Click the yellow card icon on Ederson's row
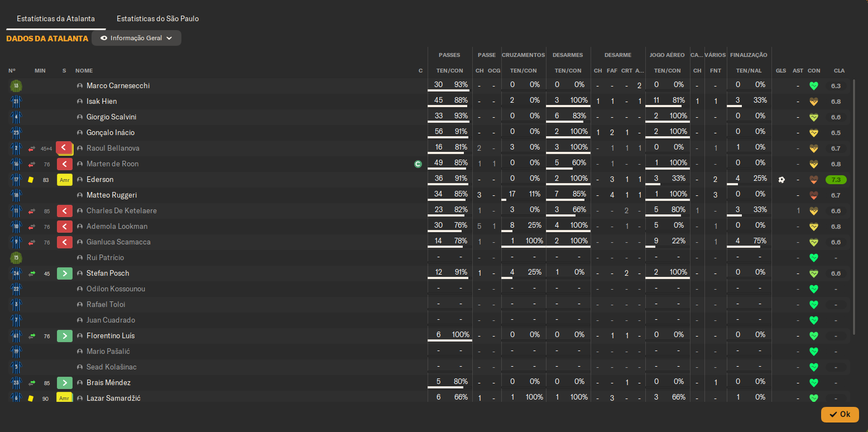Viewport: 868px width, 432px height. (31, 180)
